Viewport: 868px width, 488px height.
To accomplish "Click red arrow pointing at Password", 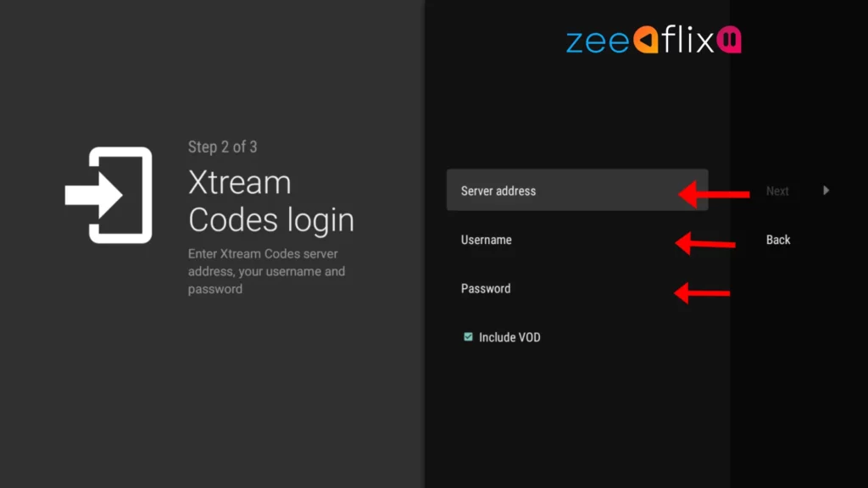I will point(702,292).
